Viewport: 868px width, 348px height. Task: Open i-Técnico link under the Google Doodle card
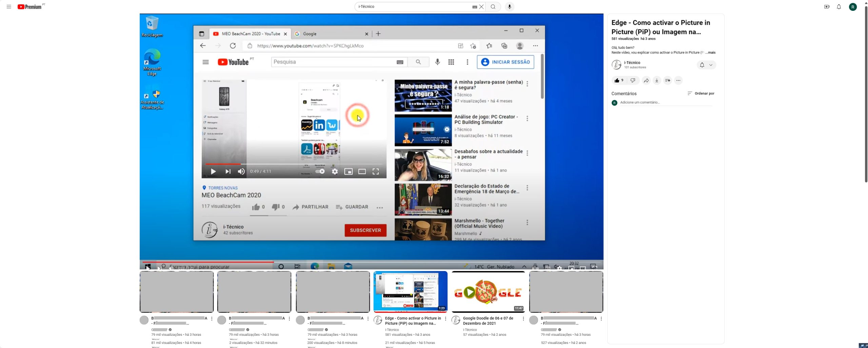pyautogui.click(x=470, y=330)
